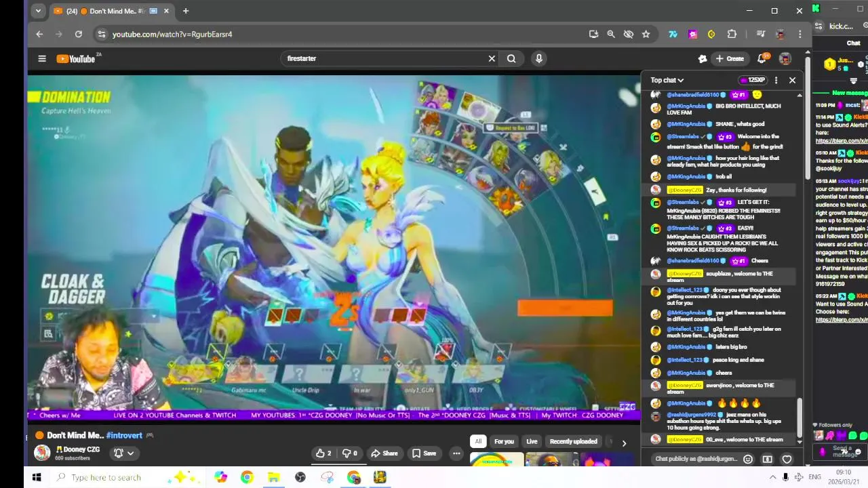Screen dimensions: 868x488
Task: Open YouTube notifications bell
Action: [762, 58]
